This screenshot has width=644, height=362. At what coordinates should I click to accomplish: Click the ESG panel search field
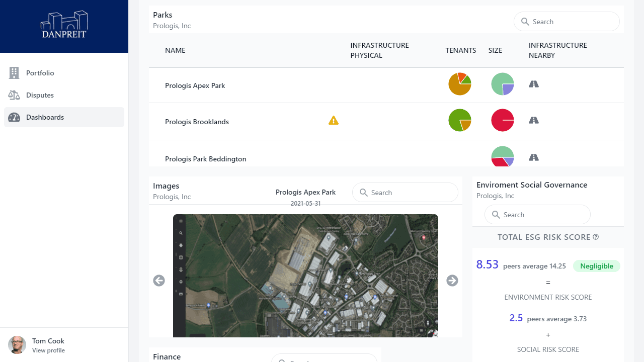537,215
